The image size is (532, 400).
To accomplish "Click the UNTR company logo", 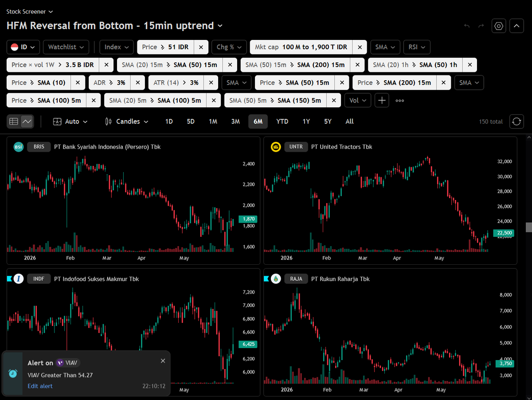I will pos(276,147).
